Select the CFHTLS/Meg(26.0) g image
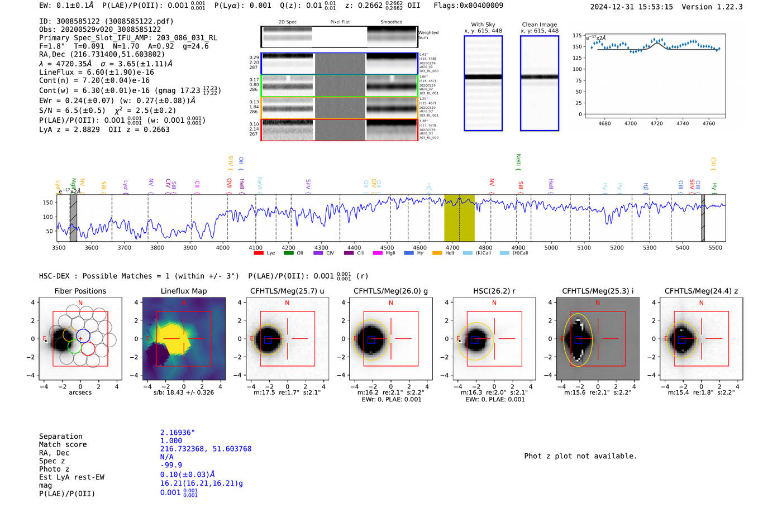Image resolution: width=782 pixels, height=532 pixels. (x=391, y=339)
